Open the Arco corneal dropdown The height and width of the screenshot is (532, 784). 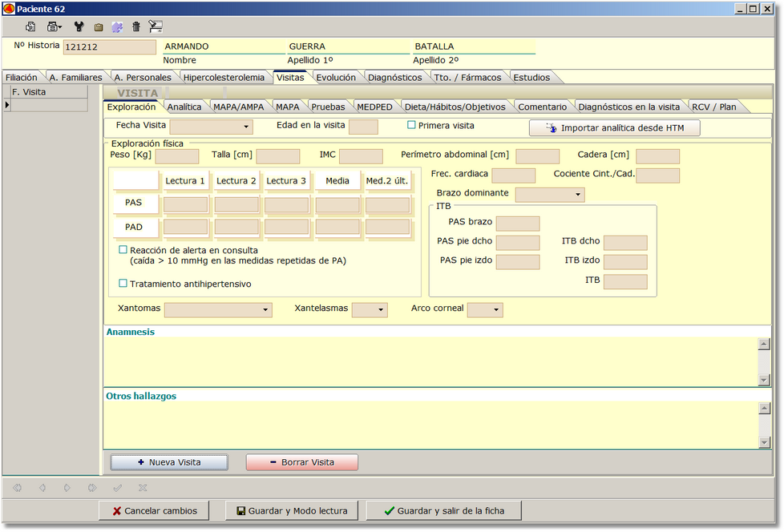coord(496,310)
